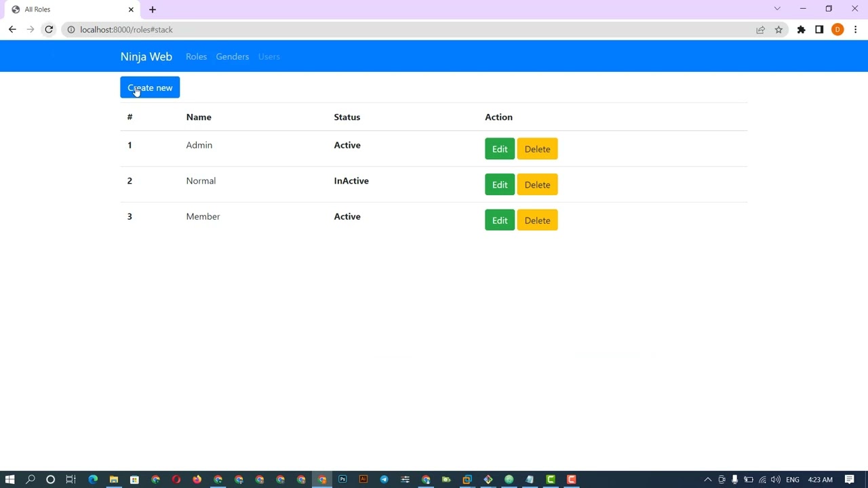Toggle Chrome side panel
The width and height of the screenshot is (868, 488).
819,30
